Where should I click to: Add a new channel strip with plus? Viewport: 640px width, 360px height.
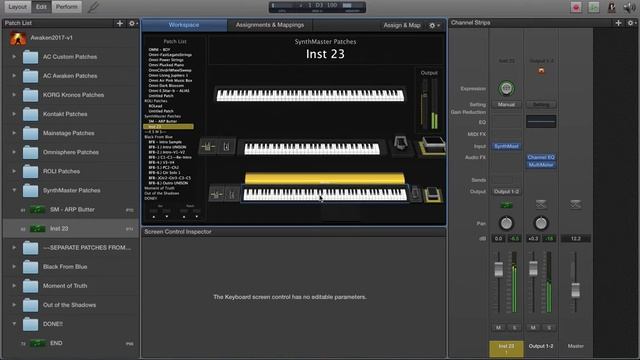[x=618, y=23]
